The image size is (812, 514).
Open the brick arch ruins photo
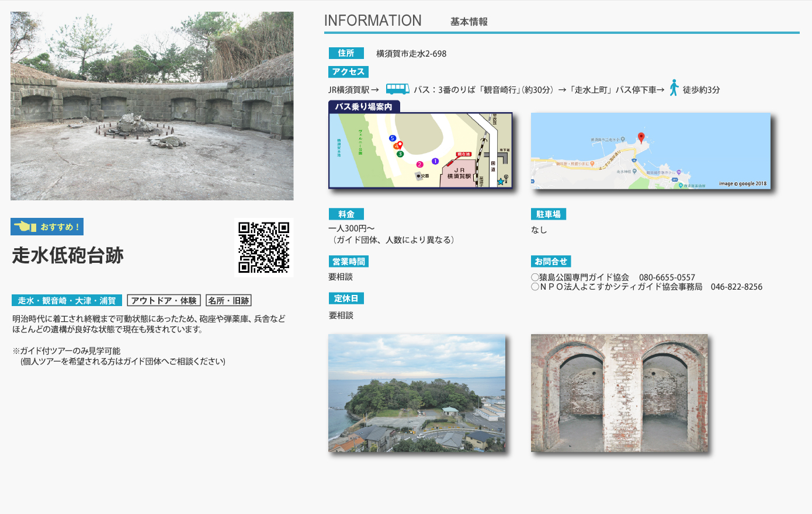coord(619,393)
